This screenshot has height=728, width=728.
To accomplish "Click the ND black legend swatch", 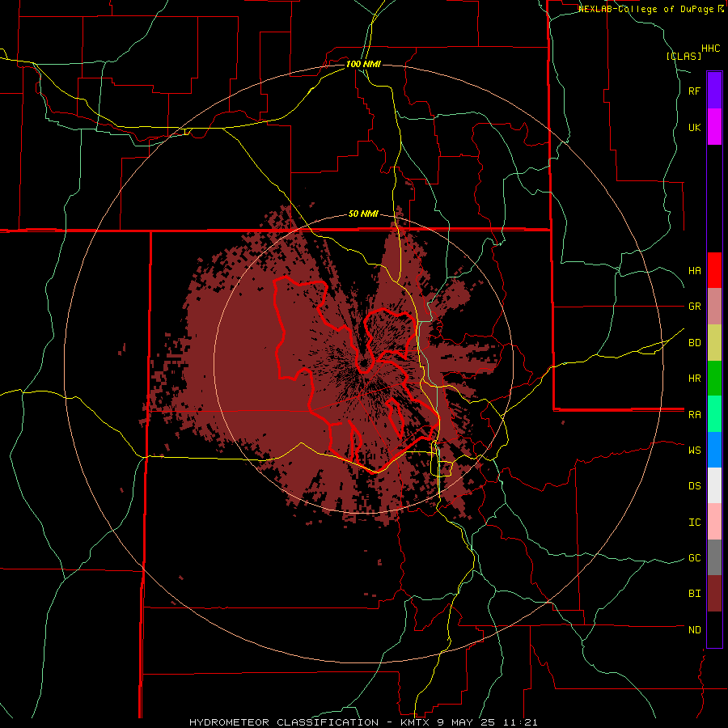I will click(714, 629).
